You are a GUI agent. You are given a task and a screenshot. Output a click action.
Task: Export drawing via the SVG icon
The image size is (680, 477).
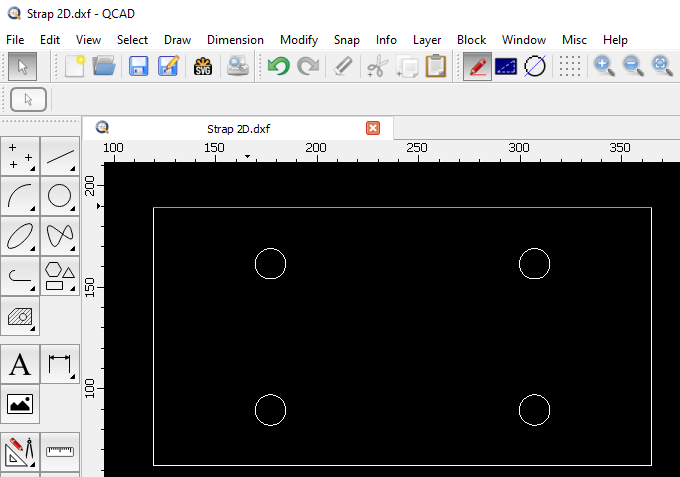pos(203,67)
